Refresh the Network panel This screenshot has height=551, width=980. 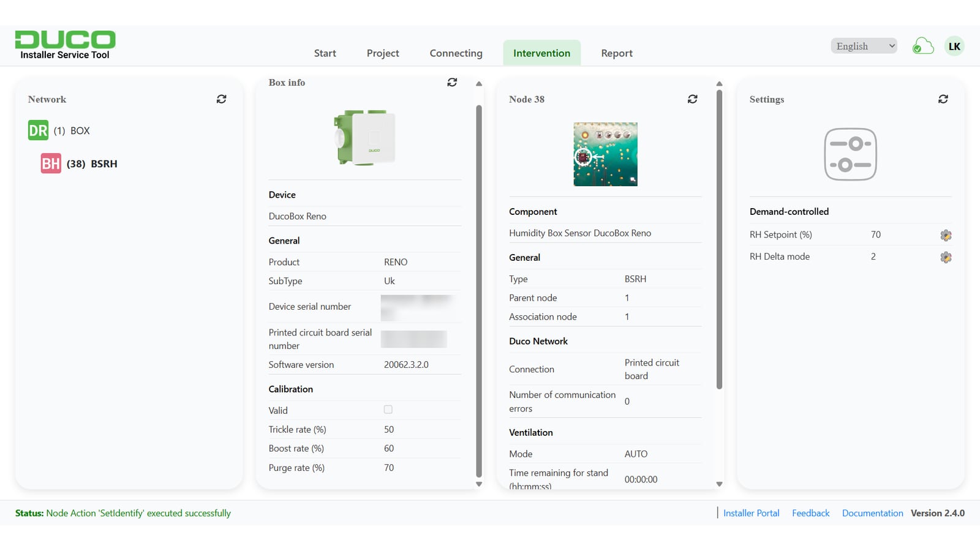[222, 99]
